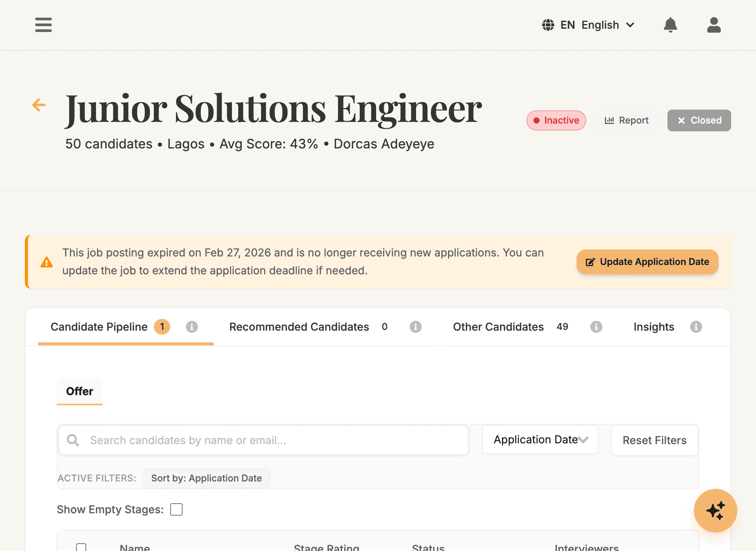Click the Status column header
The image size is (756, 551).
(x=428, y=548)
